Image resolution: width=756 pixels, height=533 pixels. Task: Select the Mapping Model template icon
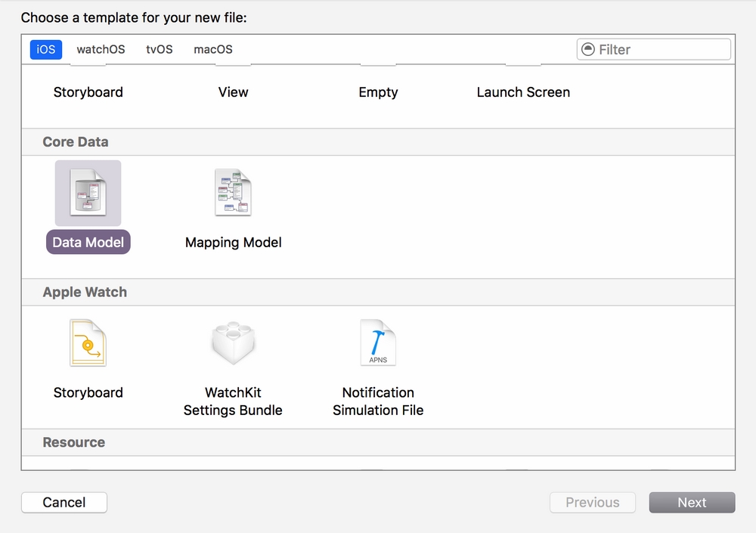(233, 194)
